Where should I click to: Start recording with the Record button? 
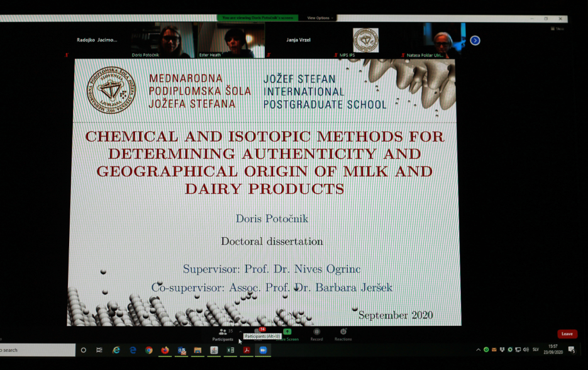[316, 334]
